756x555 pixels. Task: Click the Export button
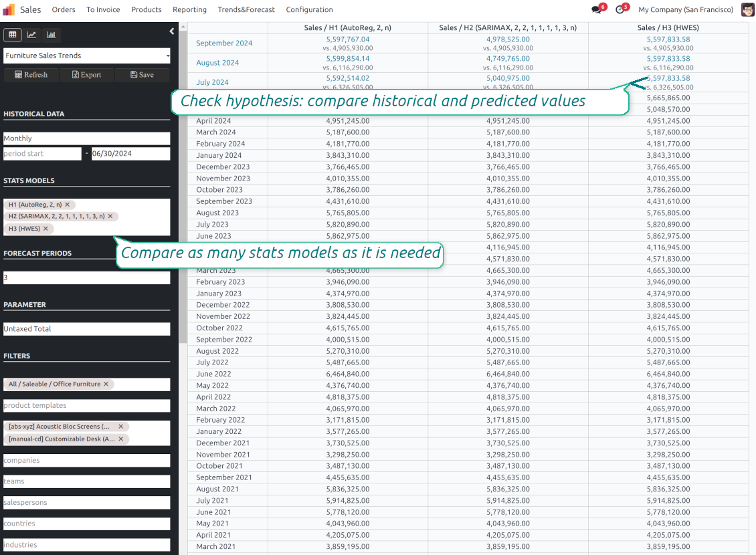pos(87,75)
